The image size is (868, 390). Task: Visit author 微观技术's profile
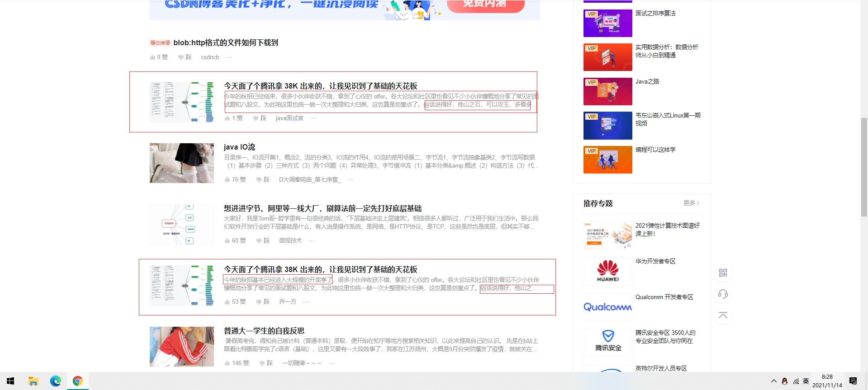290,241
